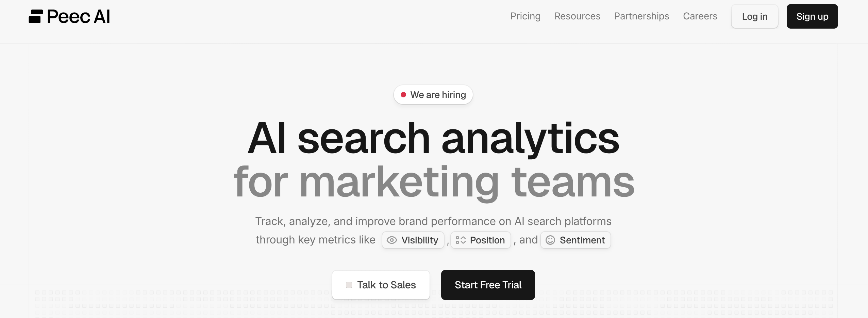Start a free trial

coord(488,285)
